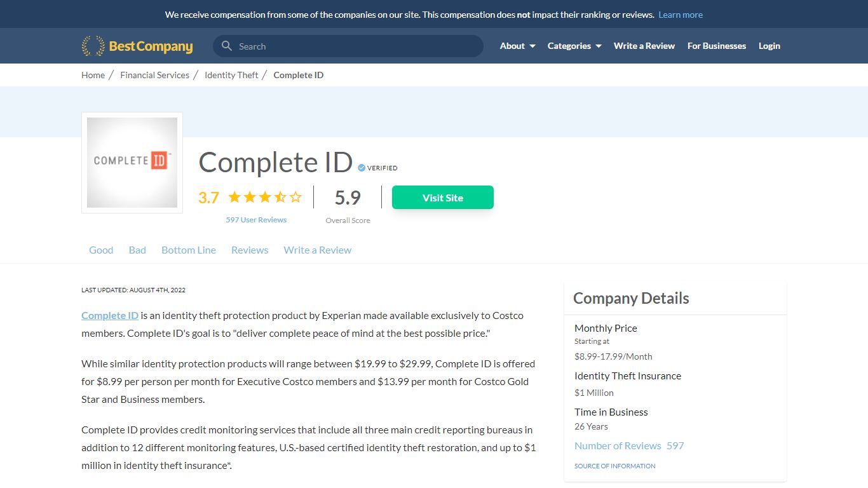Go to Identity Theft breadcrumb
The image size is (868, 488).
pyautogui.click(x=231, y=75)
